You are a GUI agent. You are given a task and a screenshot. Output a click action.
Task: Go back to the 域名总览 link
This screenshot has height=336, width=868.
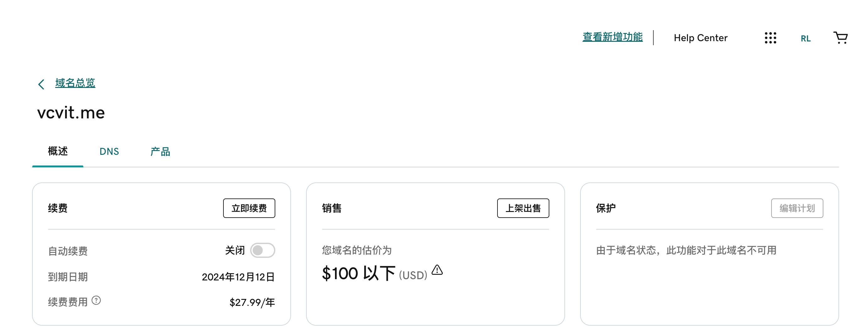pos(75,83)
